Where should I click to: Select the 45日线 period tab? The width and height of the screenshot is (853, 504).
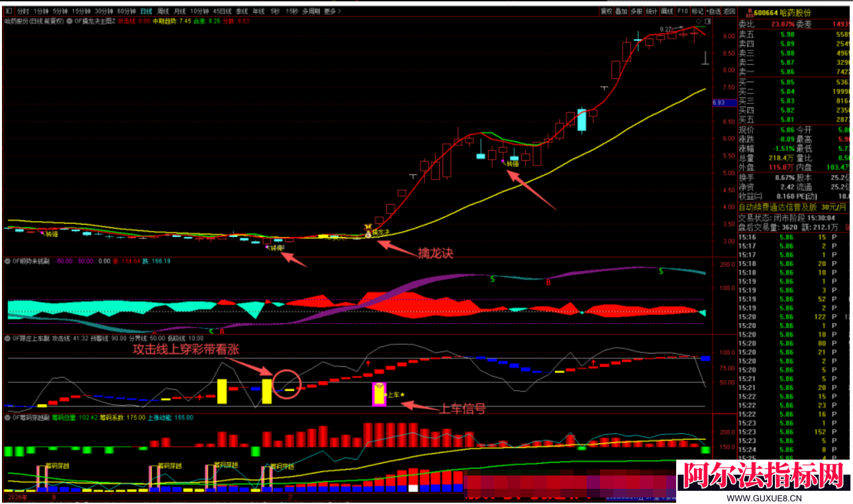(x=223, y=11)
